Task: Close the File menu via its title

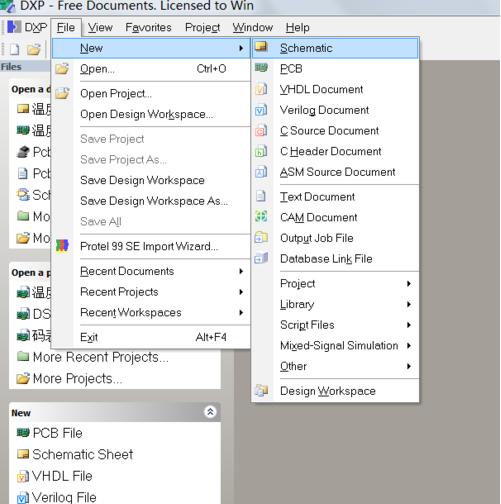Action: [x=66, y=27]
